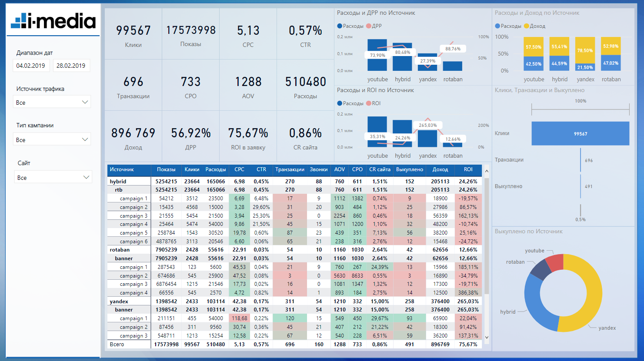Sort table by Показы column header
The height and width of the screenshot is (361, 644).
[166, 169]
